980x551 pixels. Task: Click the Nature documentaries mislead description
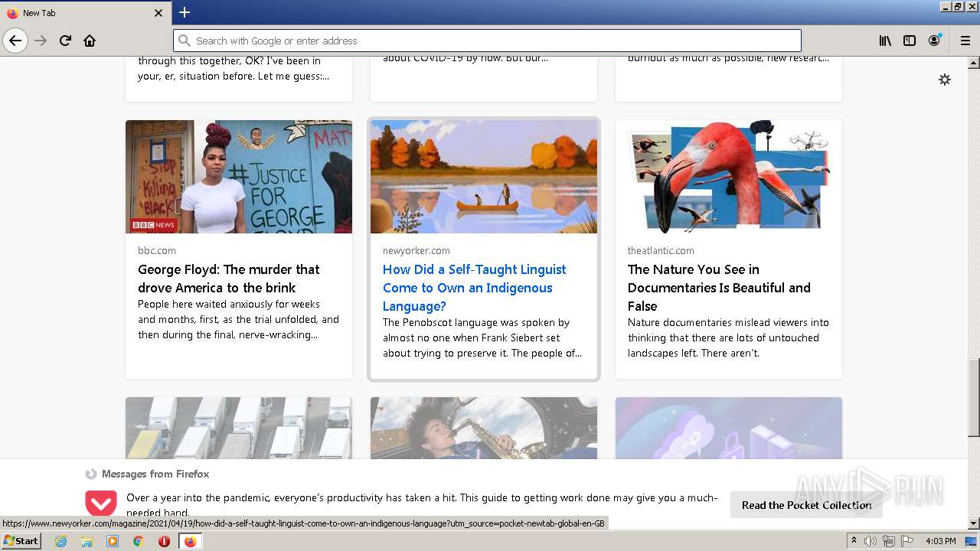point(728,337)
